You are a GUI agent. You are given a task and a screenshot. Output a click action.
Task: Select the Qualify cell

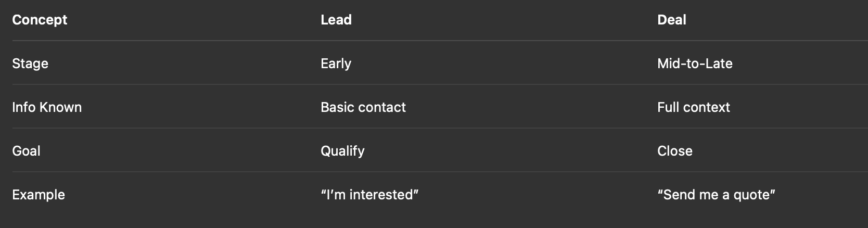(x=342, y=151)
